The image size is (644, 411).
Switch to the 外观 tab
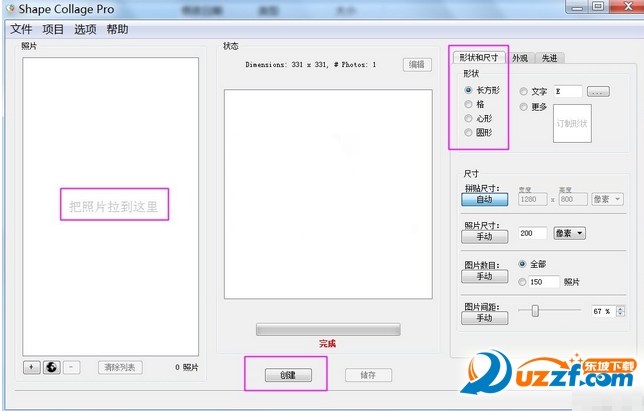[520, 58]
